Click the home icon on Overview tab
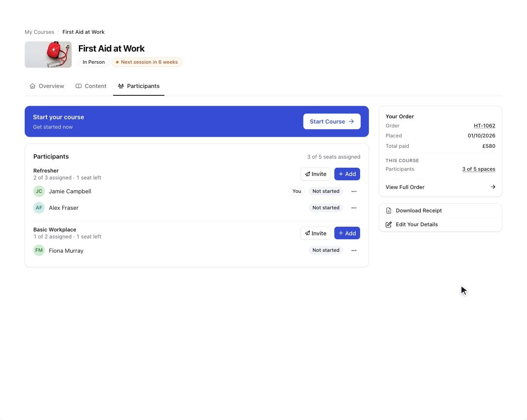Viewport: 527px width, 420px height. pos(33,86)
